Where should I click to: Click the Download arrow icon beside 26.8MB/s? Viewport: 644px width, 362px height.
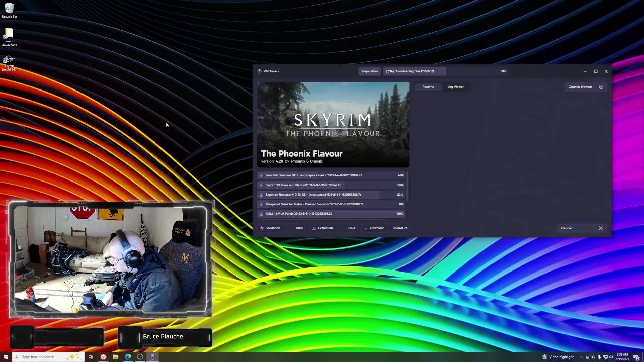[x=366, y=228]
